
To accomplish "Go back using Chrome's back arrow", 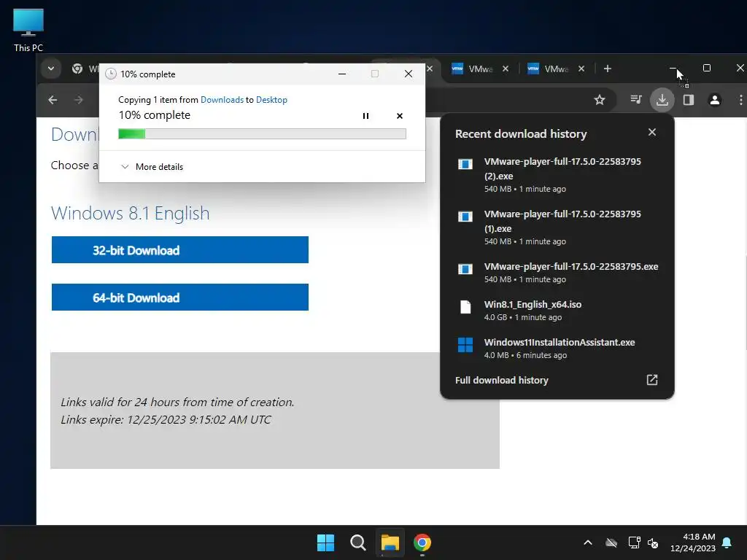I will (x=53, y=100).
